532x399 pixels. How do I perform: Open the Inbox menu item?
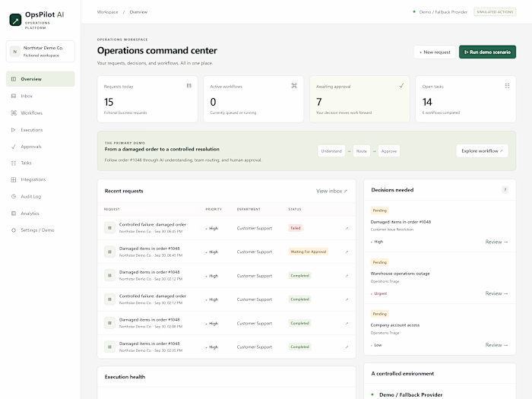(x=40, y=96)
